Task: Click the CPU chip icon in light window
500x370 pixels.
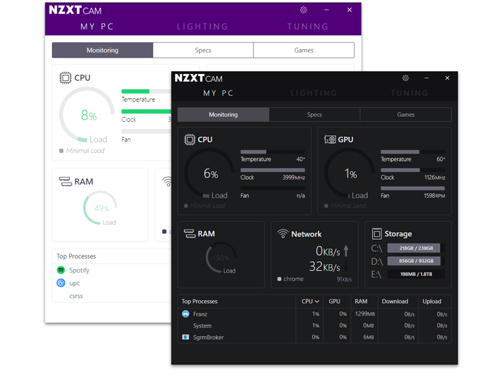Action: 65,78
